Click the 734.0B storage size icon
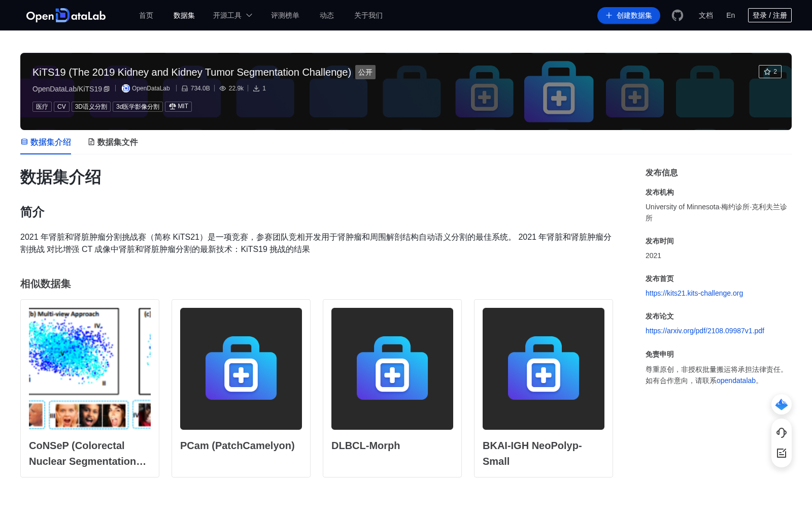Image resolution: width=812 pixels, height=508 pixels. [x=185, y=88]
